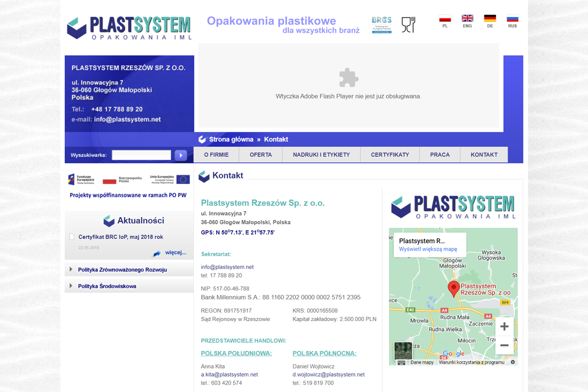Open the Google logo on the map
This screenshot has height=392, width=588.
453,354
